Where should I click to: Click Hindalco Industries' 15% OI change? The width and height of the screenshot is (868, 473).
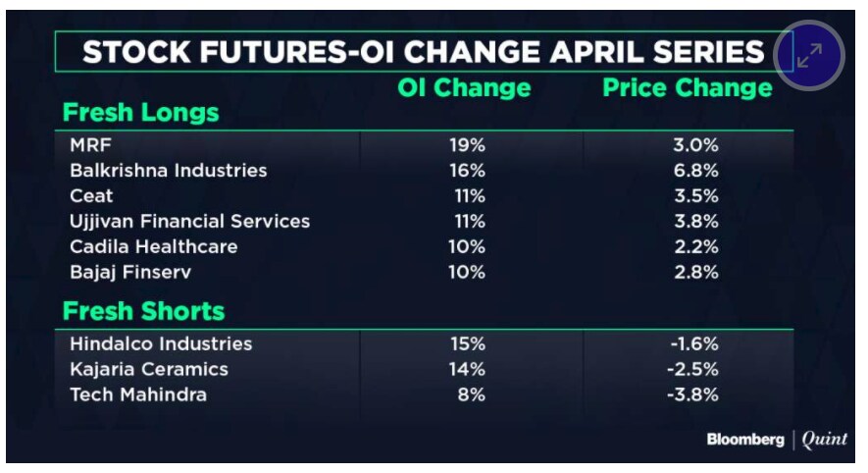point(469,343)
